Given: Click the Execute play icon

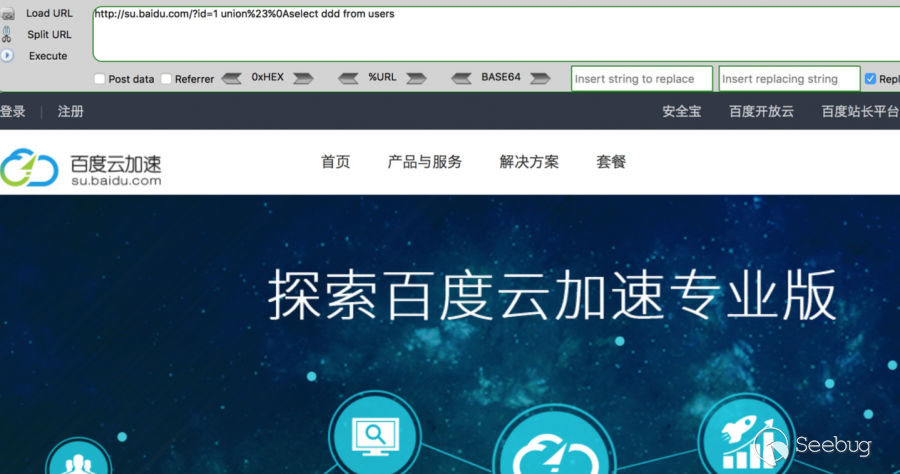Looking at the screenshot, I should point(7,56).
